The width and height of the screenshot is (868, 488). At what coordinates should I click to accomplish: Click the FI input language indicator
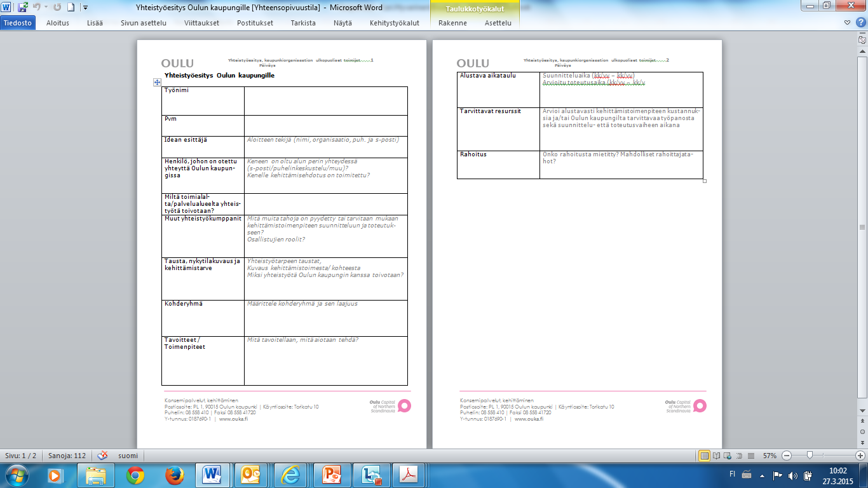tap(733, 475)
